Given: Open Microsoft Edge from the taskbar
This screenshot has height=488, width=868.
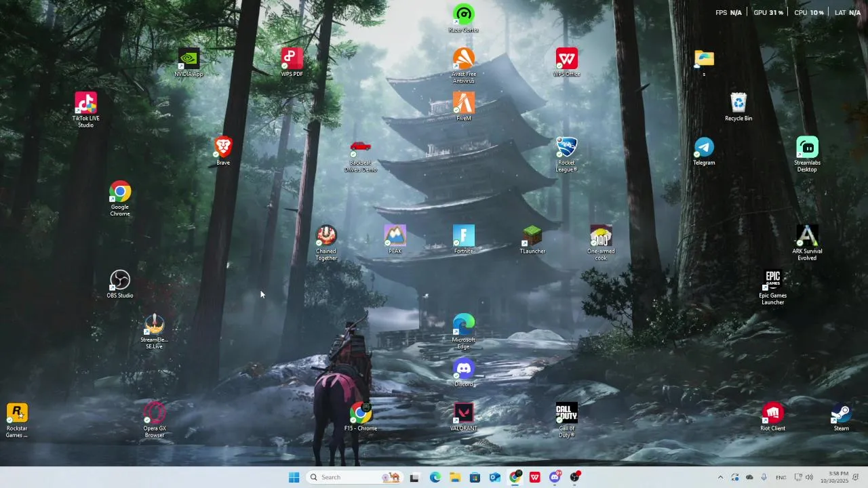Looking at the screenshot, I should pos(435,477).
